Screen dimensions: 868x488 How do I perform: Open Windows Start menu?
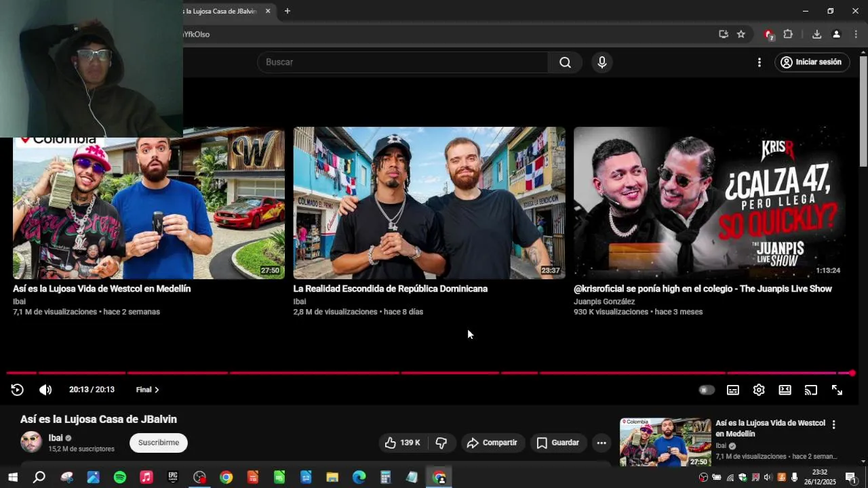tap(13, 477)
